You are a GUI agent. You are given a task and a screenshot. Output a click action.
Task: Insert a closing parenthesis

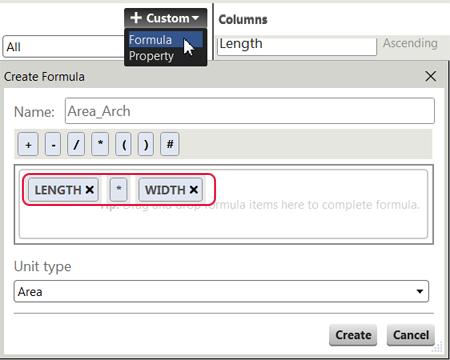coord(146,144)
